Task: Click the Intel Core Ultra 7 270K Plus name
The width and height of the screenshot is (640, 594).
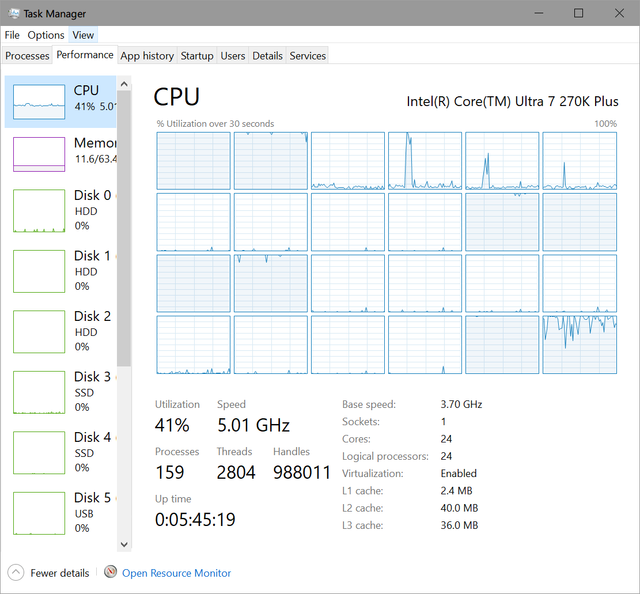Action: click(512, 101)
